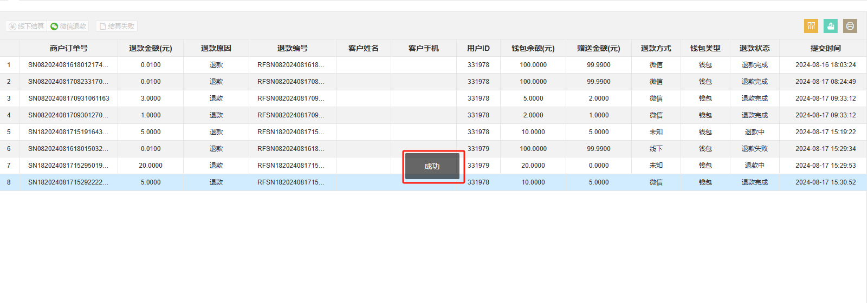Sort by 退款金额(元) column header

coord(151,48)
